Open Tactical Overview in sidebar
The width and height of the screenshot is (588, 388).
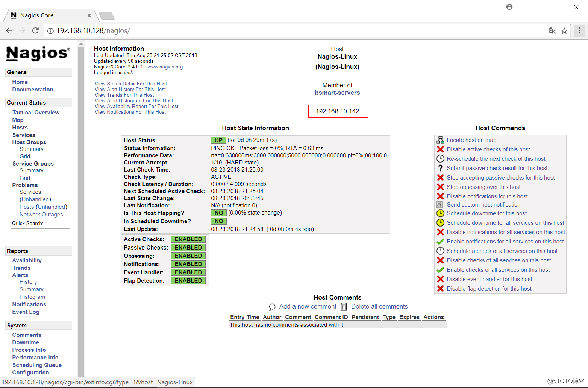pos(36,113)
